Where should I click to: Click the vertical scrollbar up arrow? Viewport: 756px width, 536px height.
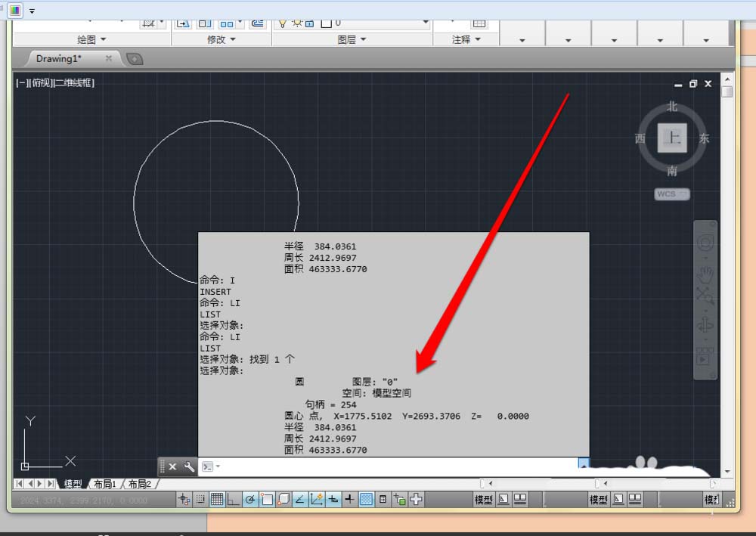pyautogui.click(x=727, y=78)
